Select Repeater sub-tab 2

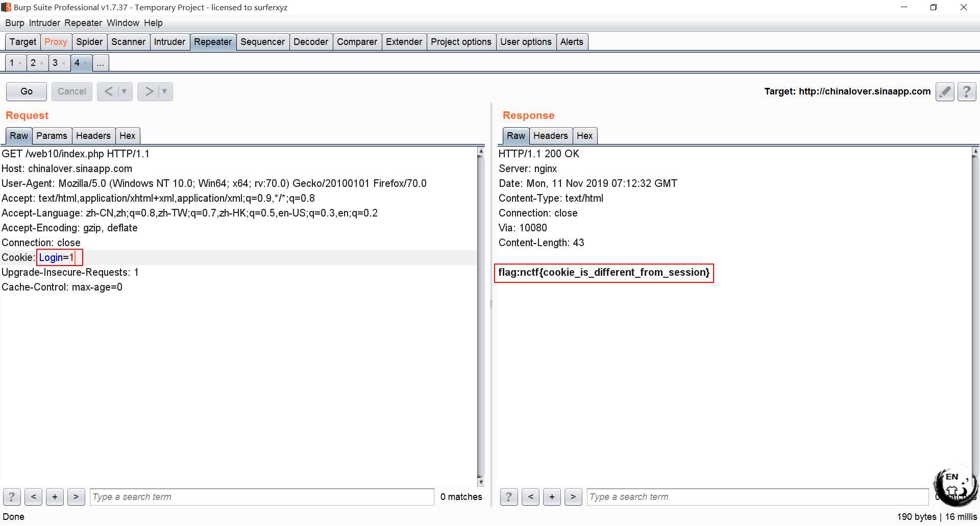tap(33, 63)
